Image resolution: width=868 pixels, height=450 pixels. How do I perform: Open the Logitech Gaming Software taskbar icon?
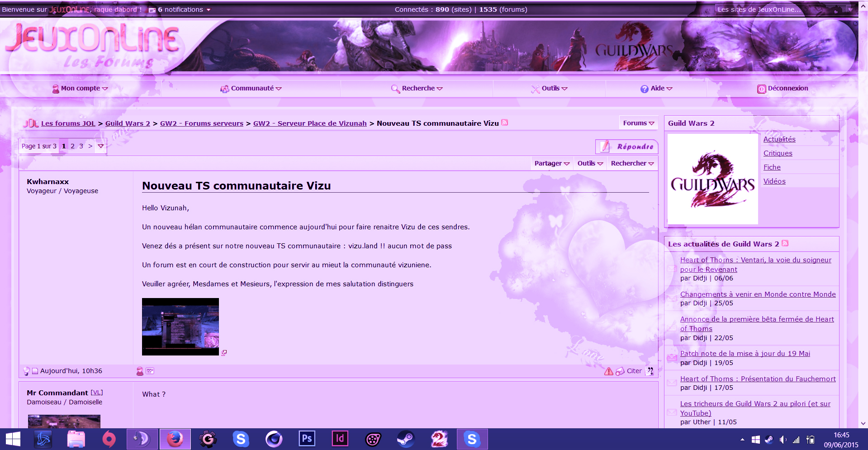click(x=208, y=439)
